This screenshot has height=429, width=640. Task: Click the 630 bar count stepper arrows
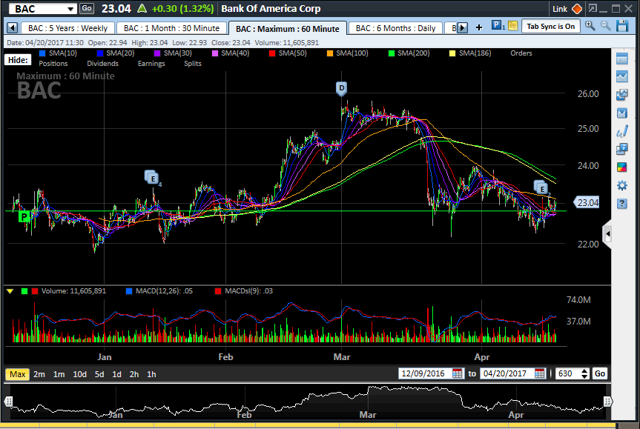point(584,373)
